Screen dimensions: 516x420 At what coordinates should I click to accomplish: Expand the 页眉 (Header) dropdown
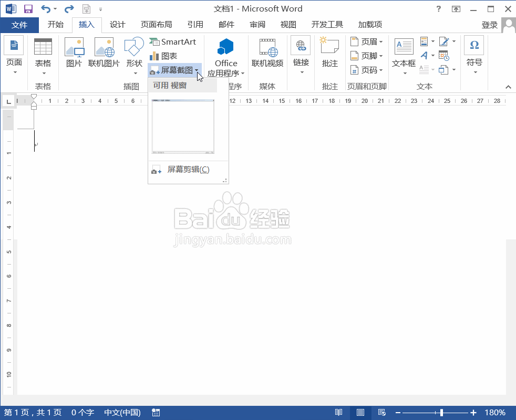[381, 42]
